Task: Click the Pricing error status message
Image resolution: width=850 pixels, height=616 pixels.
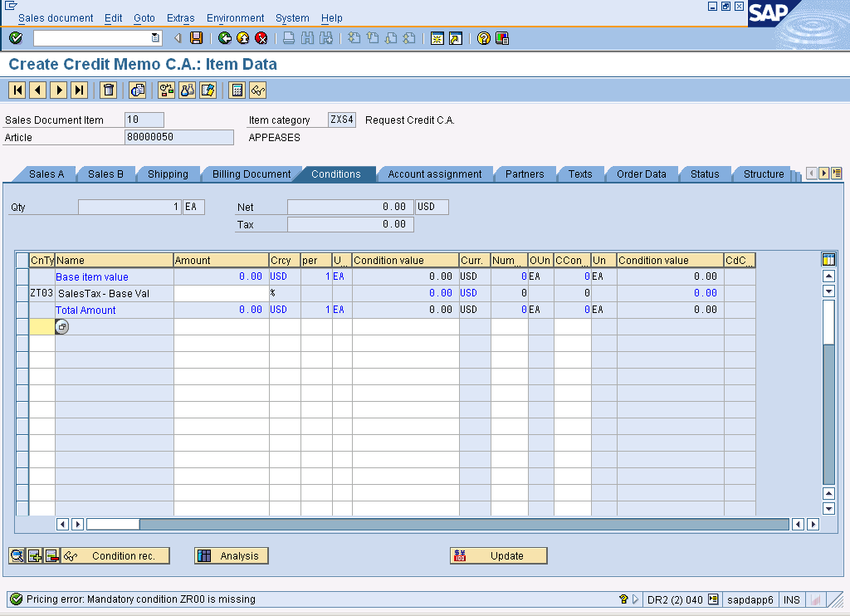Action: pyautogui.click(x=141, y=599)
